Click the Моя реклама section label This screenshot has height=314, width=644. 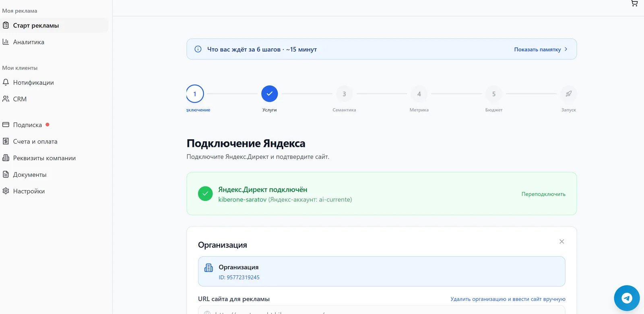coord(20,11)
